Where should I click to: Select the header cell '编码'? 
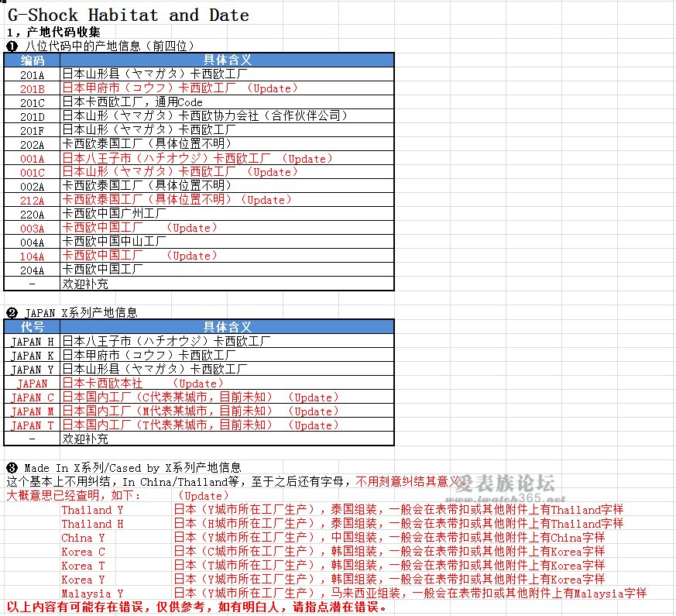point(32,60)
